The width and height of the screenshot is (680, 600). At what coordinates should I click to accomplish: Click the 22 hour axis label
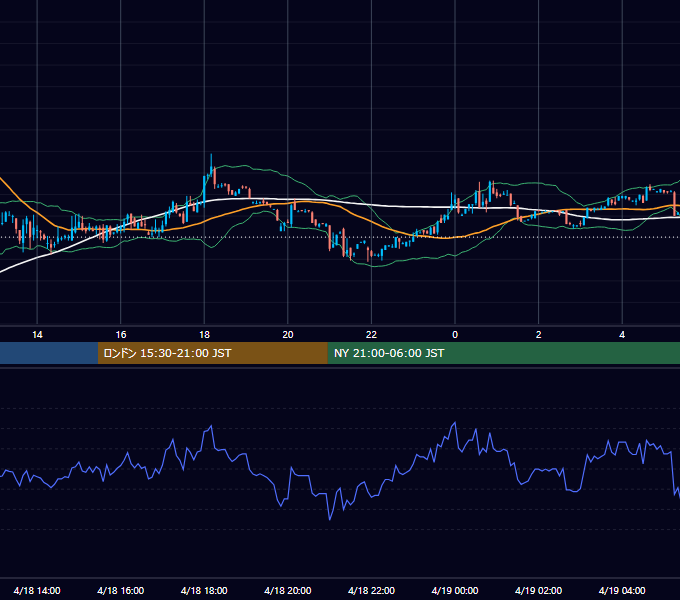click(371, 335)
